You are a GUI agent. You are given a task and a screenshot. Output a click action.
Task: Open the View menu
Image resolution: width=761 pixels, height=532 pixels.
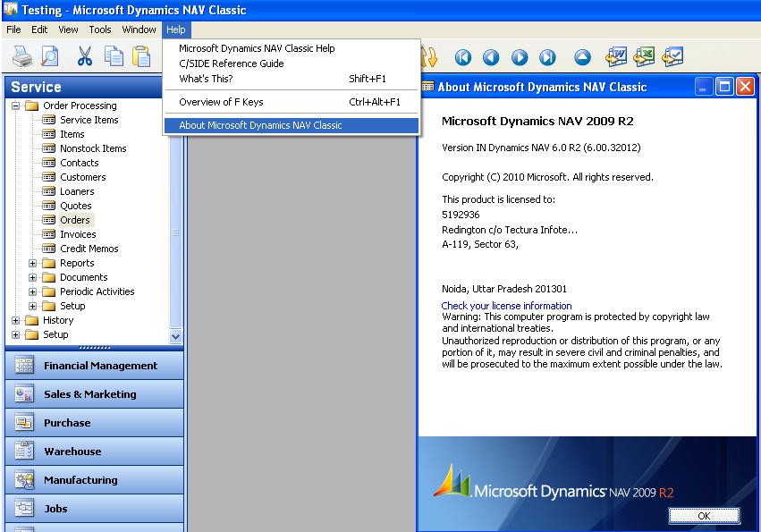[x=68, y=30]
